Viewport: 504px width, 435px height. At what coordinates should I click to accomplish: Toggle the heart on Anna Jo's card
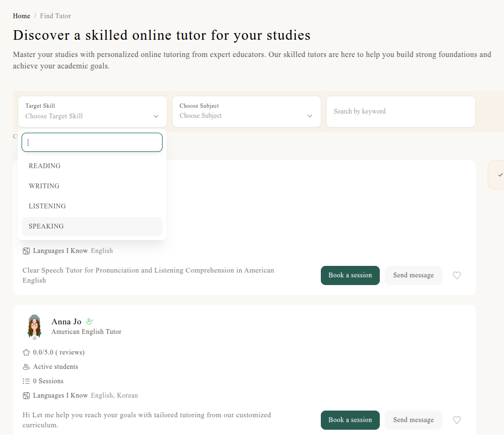(x=457, y=420)
